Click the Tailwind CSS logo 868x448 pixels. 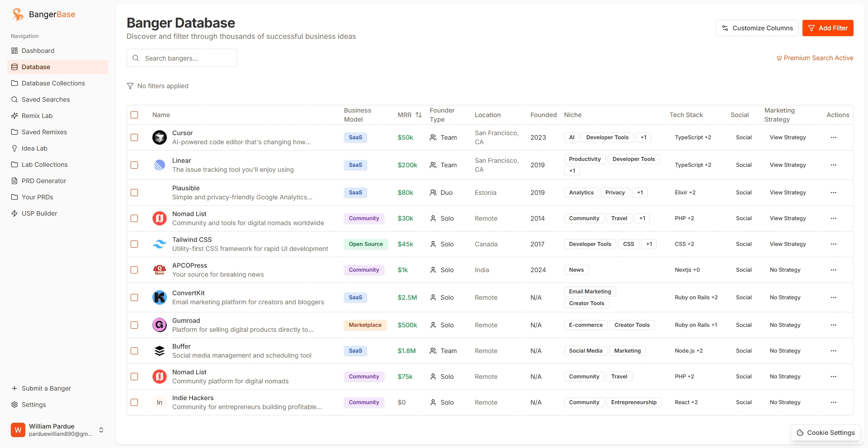pyautogui.click(x=160, y=244)
